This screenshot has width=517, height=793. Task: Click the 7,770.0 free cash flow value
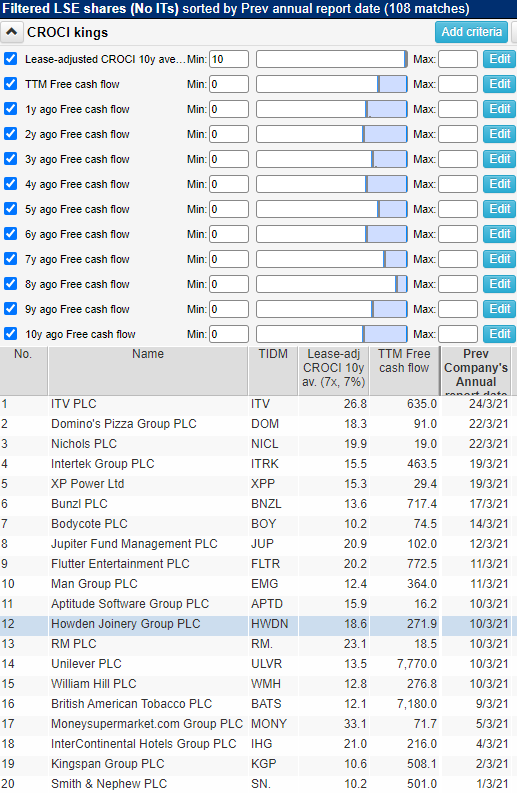pos(417,664)
